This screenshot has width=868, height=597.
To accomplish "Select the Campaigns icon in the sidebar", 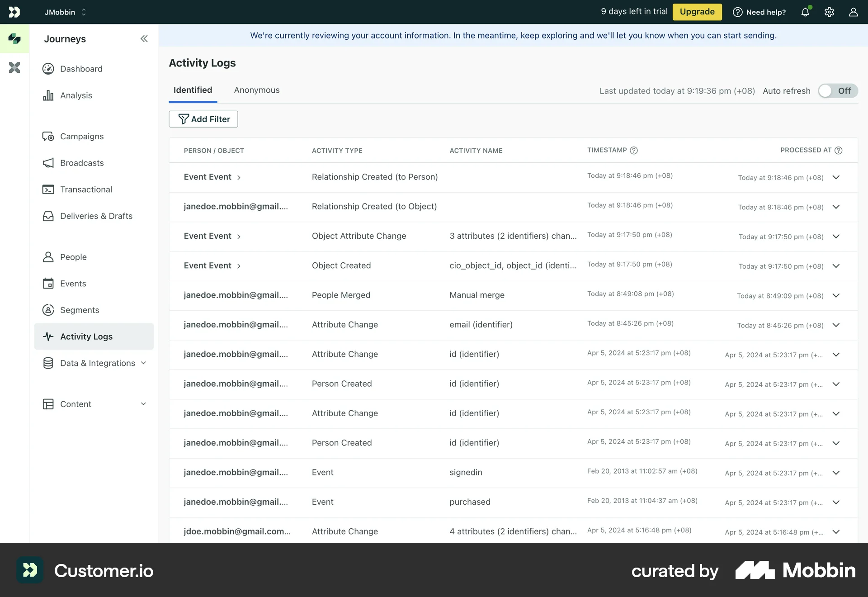I will click(x=49, y=136).
